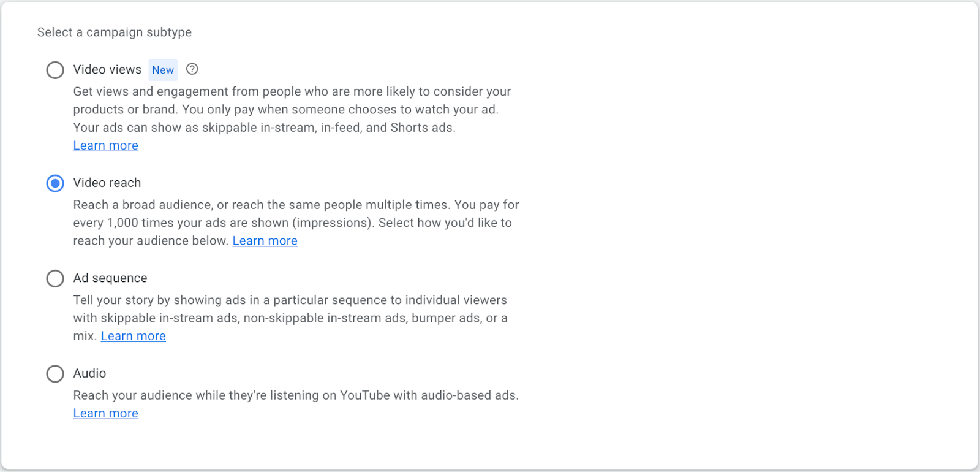Open Learn more in the Video reach description
The width and height of the screenshot is (980, 472).
coord(265,240)
